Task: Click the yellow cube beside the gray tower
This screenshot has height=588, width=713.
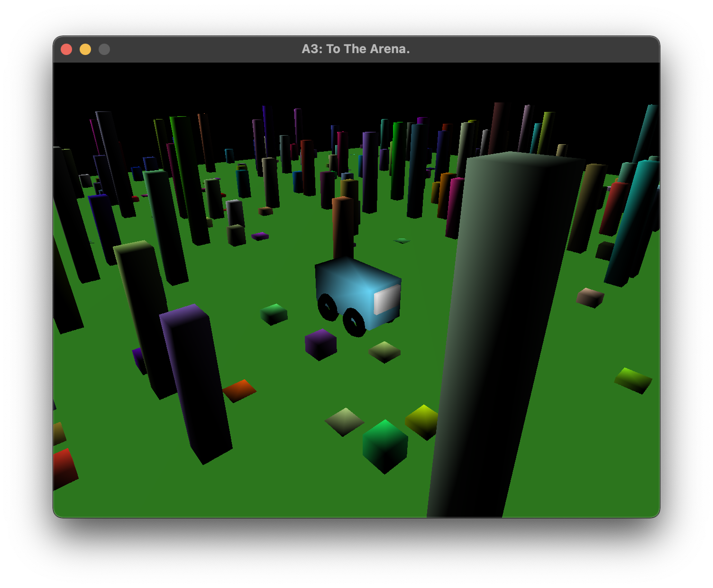Action: click(422, 422)
